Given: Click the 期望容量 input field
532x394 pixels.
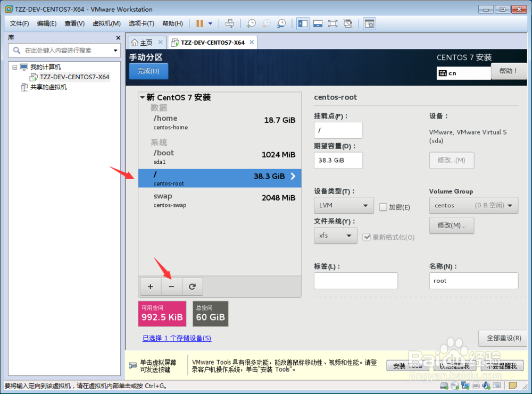Looking at the screenshot, I should point(338,161).
